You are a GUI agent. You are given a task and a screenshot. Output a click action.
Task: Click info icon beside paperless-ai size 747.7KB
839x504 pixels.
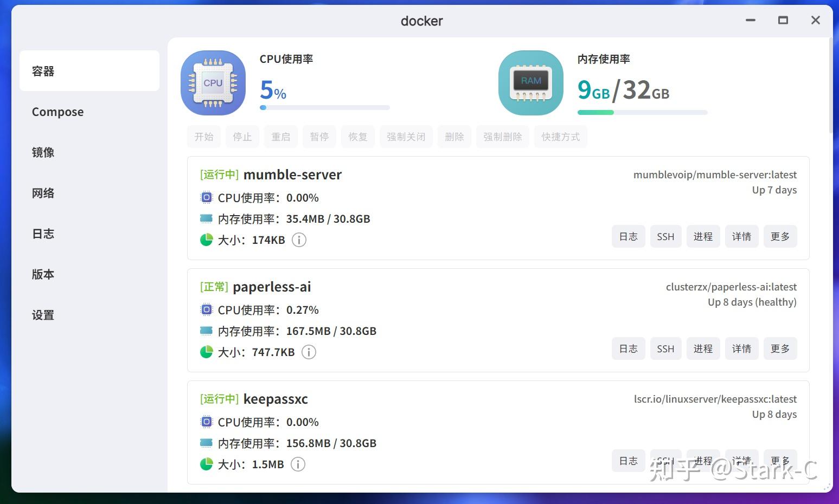point(309,352)
